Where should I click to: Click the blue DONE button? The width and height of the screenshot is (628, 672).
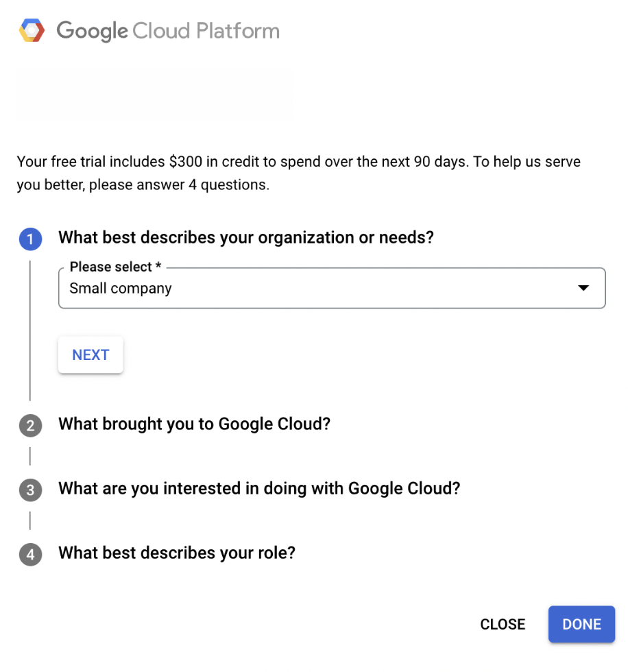(582, 624)
